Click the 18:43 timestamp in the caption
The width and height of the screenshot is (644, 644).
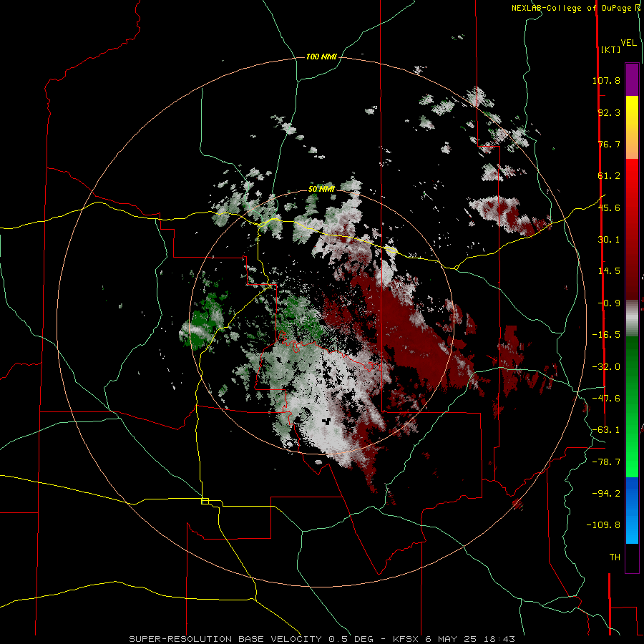tap(498, 639)
